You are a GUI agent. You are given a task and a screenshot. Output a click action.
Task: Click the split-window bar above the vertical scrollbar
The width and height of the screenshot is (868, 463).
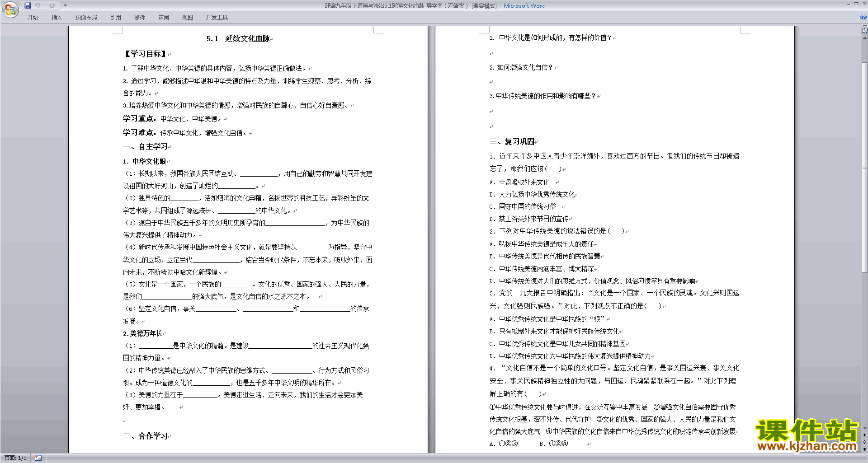pos(864,26)
